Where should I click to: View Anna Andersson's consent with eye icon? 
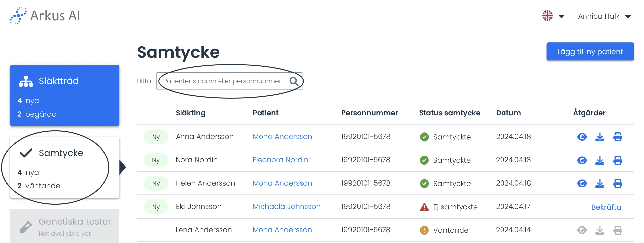[582, 137]
